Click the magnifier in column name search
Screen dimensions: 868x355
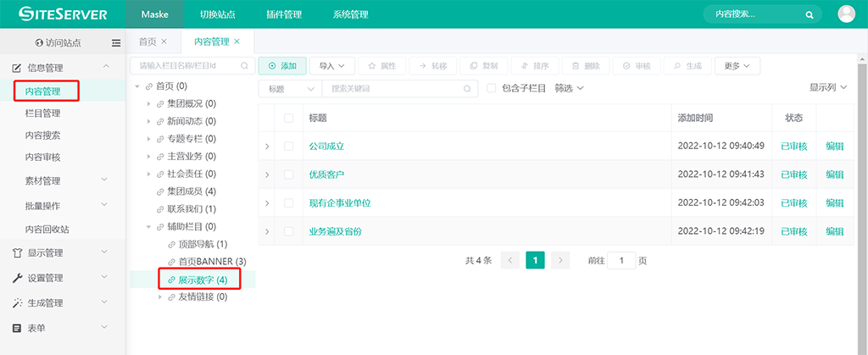pyautogui.click(x=244, y=65)
